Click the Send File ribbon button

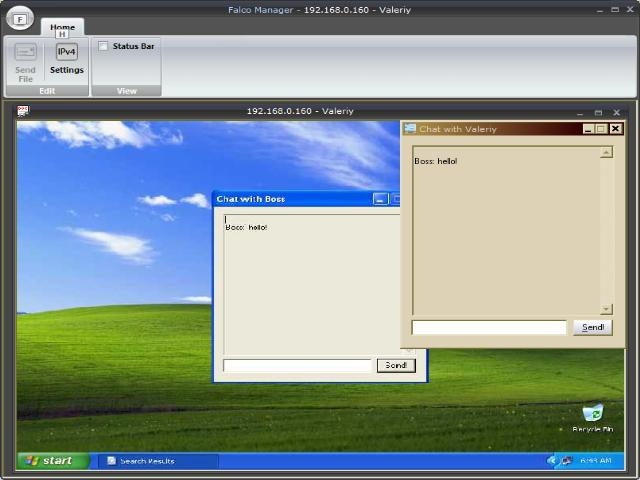[25, 63]
